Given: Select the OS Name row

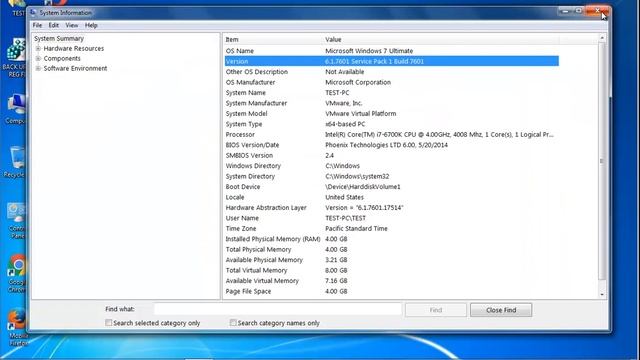Looking at the screenshot, I should pyautogui.click(x=391, y=51).
